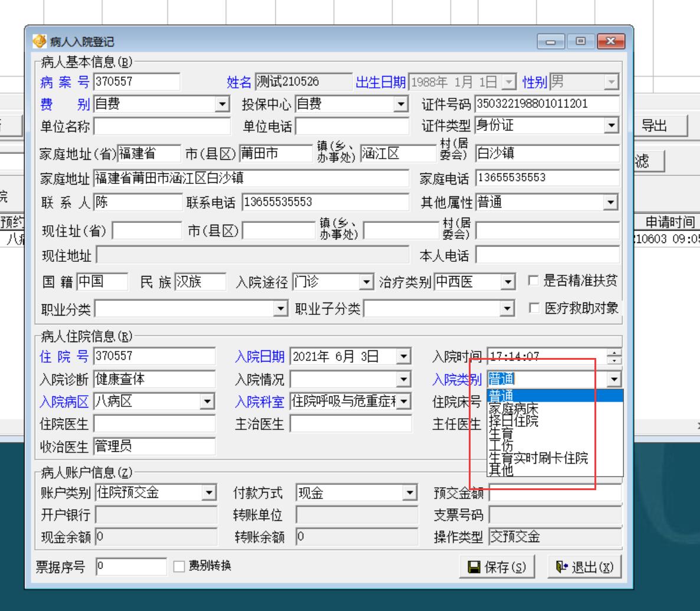This screenshot has height=611, width=700.
Task: Enable the 费别转换 checkbox
Action: [x=179, y=566]
